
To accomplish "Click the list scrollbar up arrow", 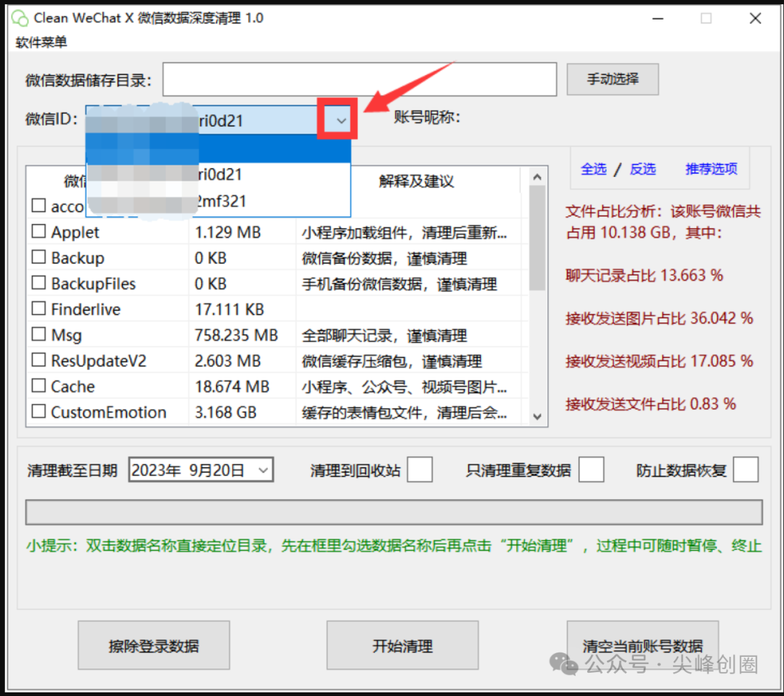I will pos(537,177).
